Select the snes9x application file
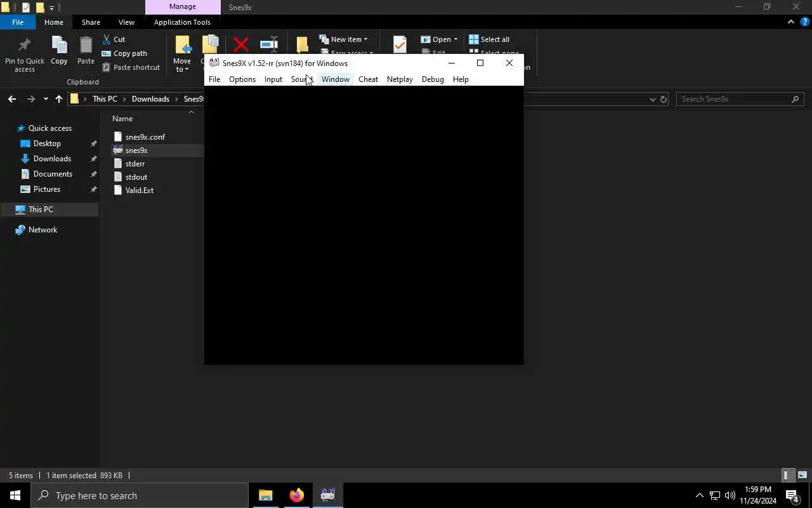The width and height of the screenshot is (812, 508). 136,150
